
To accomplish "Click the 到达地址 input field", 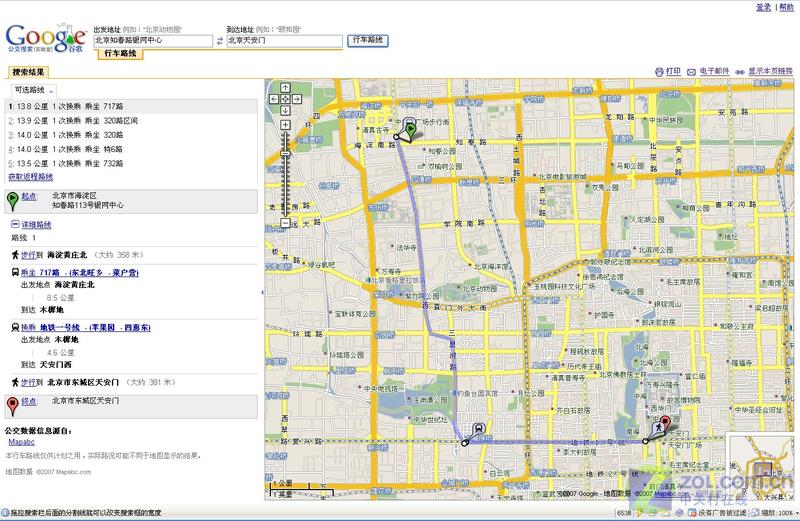I will 285,41.
